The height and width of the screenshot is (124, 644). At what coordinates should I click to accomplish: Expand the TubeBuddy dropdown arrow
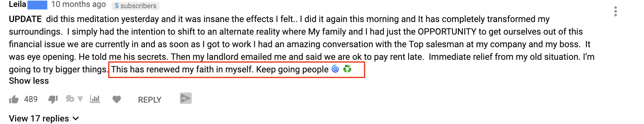tap(80, 99)
